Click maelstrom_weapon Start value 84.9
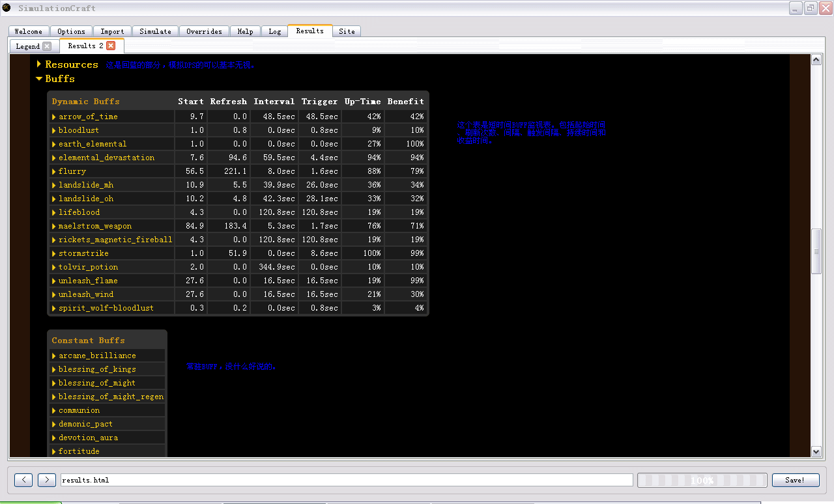 (x=194, y=226)
